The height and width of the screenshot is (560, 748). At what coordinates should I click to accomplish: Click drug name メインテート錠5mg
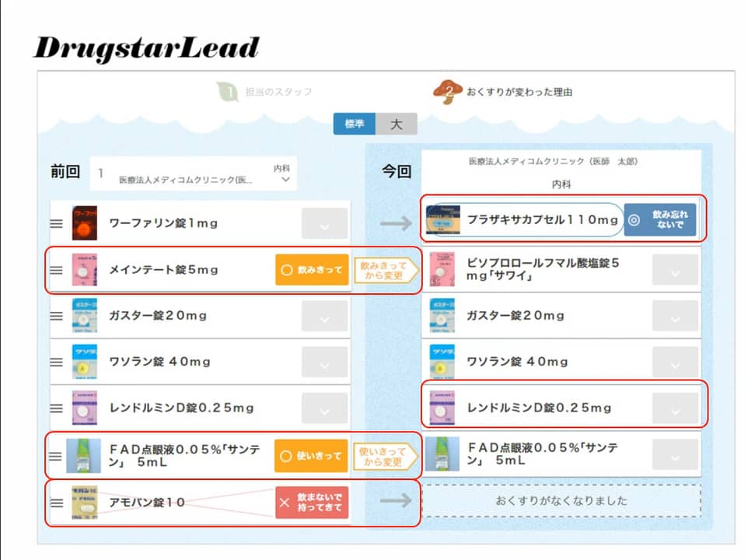(163, 270)
